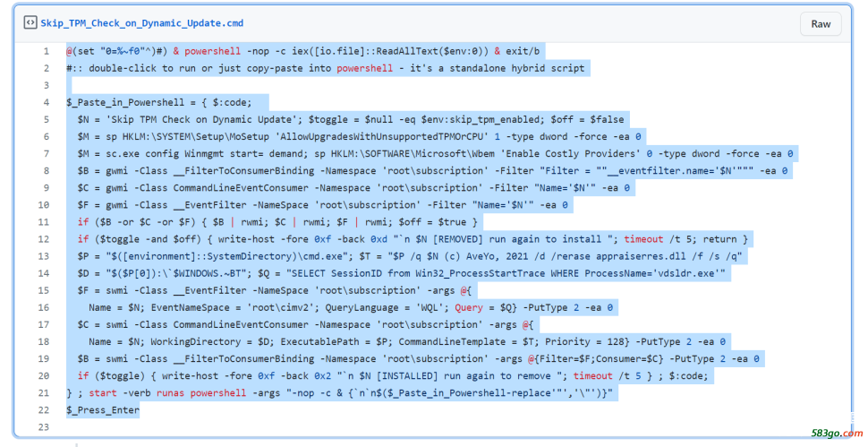868x447 pixels.
Task: Click 'Enable Costly Providers' in the code
Action: [x=569, y=153]
